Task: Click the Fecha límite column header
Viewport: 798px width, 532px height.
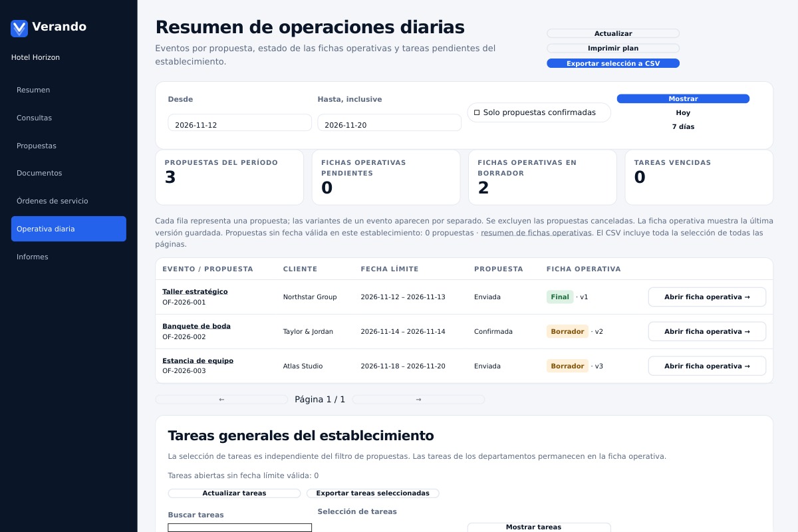Action: [390, 269]
